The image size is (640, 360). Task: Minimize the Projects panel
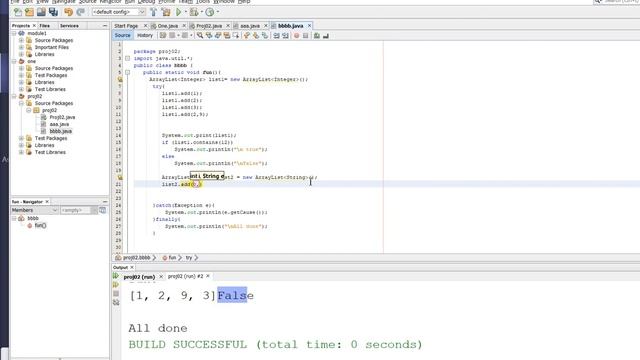coord(104,26)
